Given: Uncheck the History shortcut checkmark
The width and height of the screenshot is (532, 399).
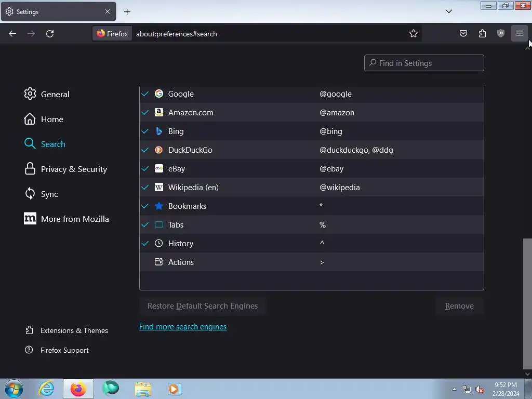Looking at the screenshot, I should (145, 243).
